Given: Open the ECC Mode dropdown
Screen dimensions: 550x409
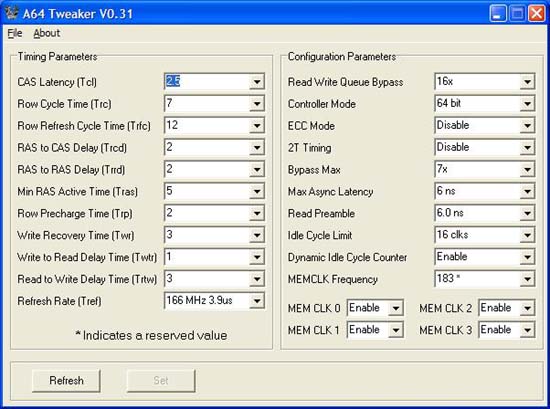Looking at the screenshot, I should coord(527,126).
